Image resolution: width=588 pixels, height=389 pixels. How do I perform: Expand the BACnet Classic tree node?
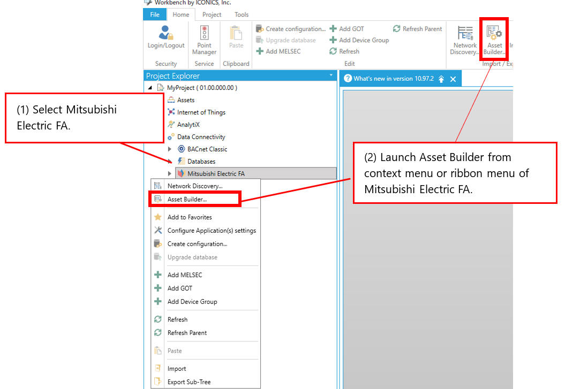(170, 149)
